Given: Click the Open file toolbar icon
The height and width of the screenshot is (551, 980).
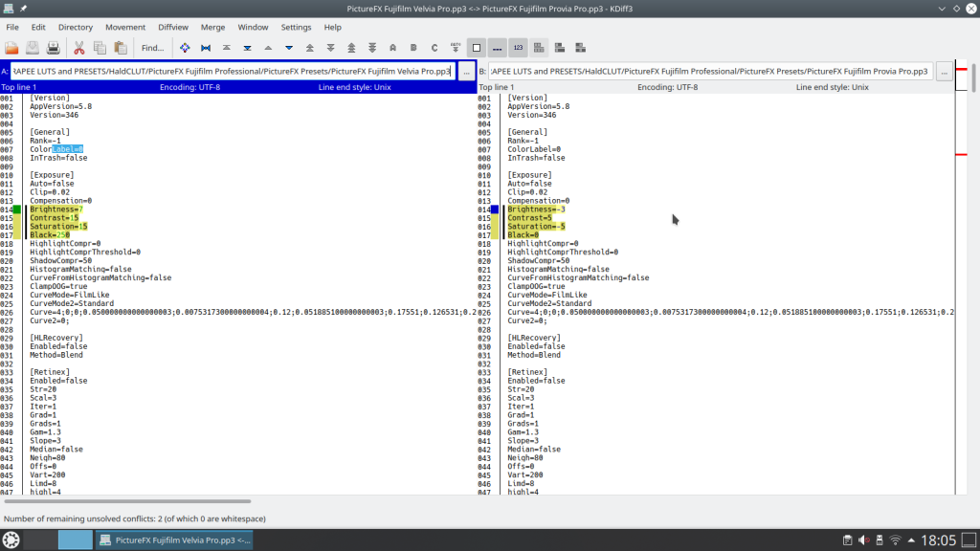Looking at the screenshot, I should 11,48.
